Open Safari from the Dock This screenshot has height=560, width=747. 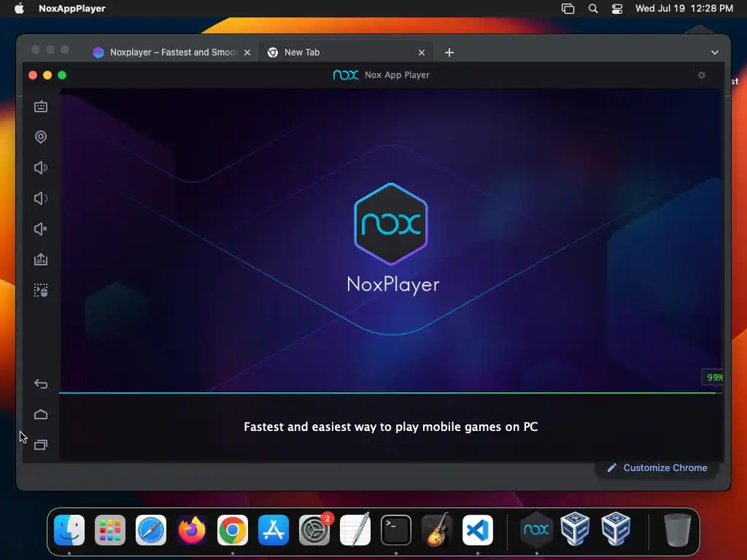(x=151, y=530)
